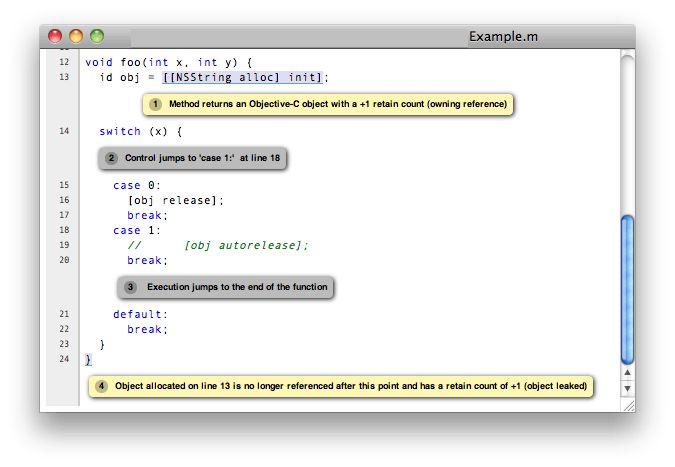Click the step 4 badge on object leaked note

coord(101,386)
